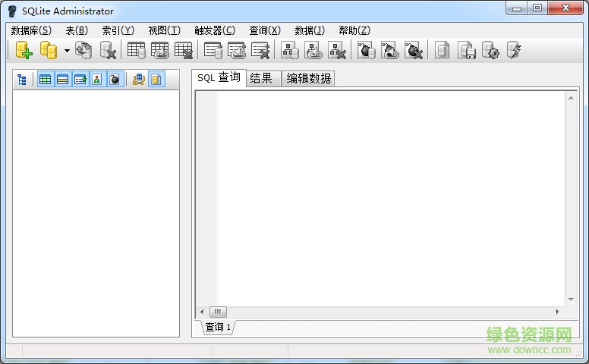
Task: Click the vertical scrollbar down arrow
Action: click(x=571, y=300)
